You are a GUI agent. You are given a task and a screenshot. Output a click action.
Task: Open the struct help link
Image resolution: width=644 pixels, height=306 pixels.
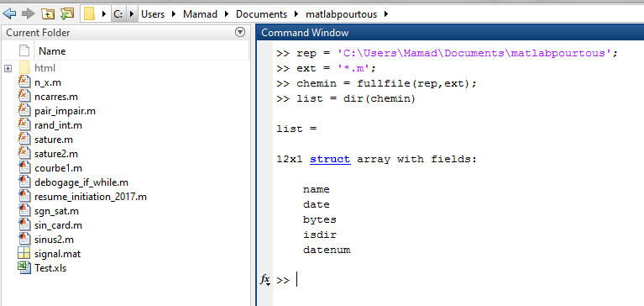coord(330,159)
